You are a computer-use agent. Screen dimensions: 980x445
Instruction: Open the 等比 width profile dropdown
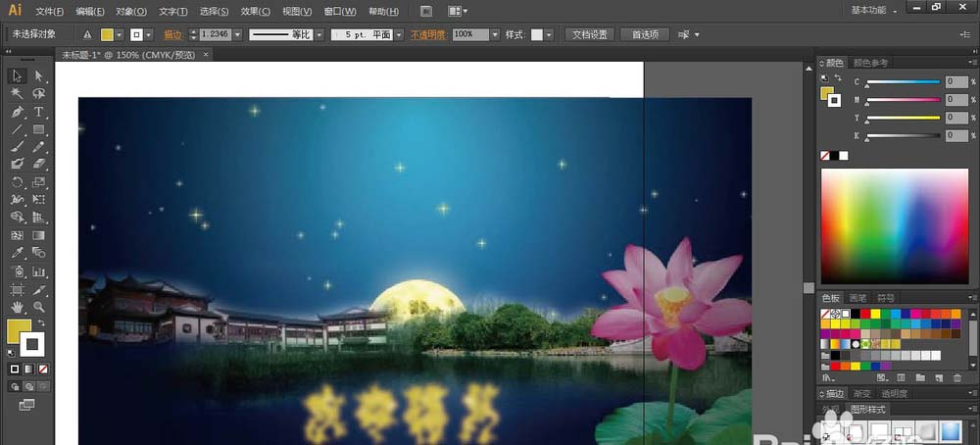[319, 35]
